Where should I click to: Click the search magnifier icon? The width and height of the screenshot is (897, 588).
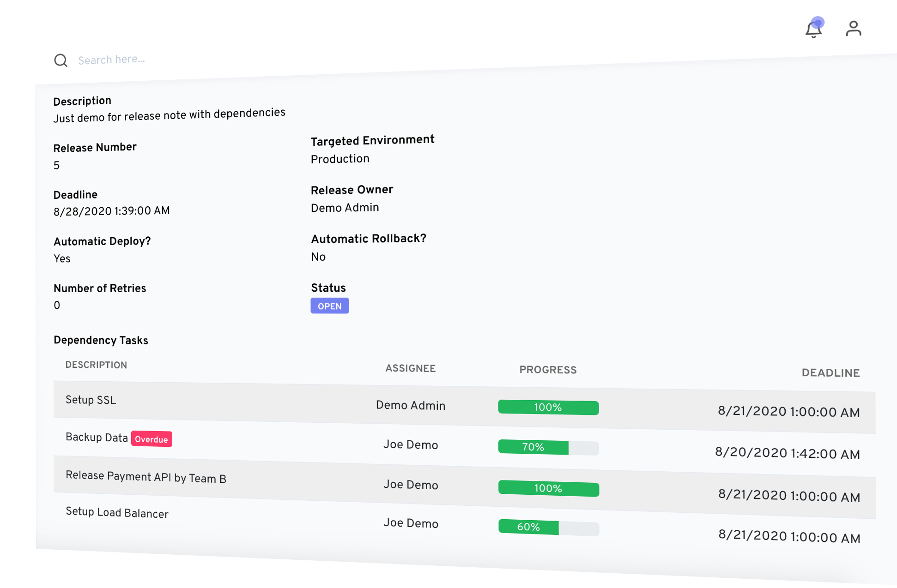tap(61, 60)
